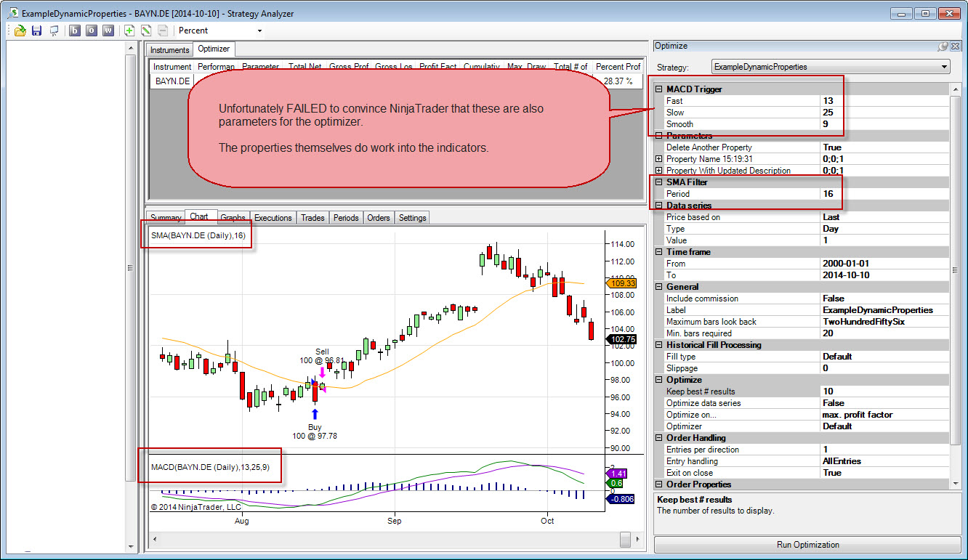Image resolution: width=968 pixels, height=560 pixels.
Task: Click the Optimizer value Default
Action: point(885,426)
